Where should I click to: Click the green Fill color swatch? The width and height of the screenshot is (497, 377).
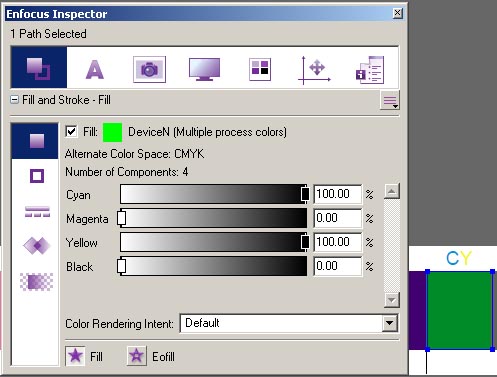(113, 132)
